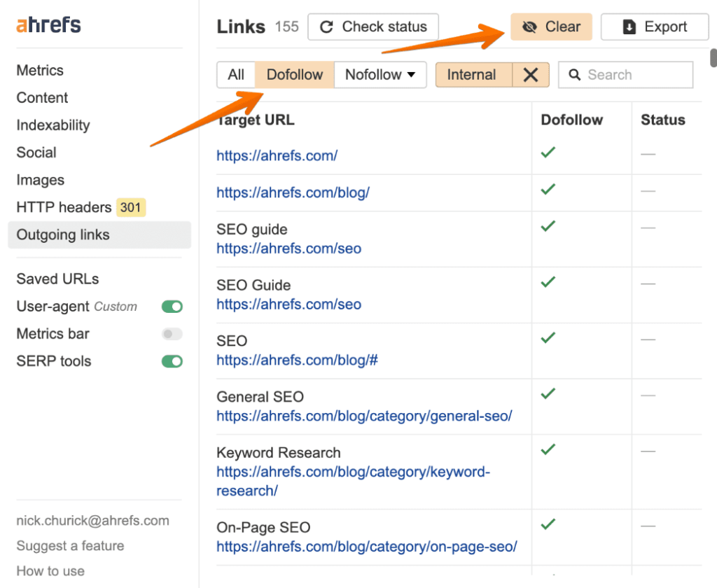Open the Nofollow dropdown
The image size is (717, 588).
click(x=380, y=74)
